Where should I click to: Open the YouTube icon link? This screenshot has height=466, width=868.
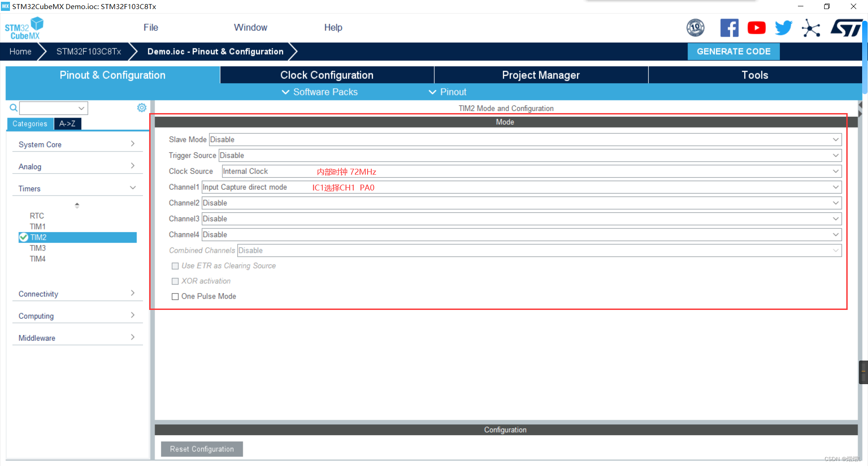756,28
